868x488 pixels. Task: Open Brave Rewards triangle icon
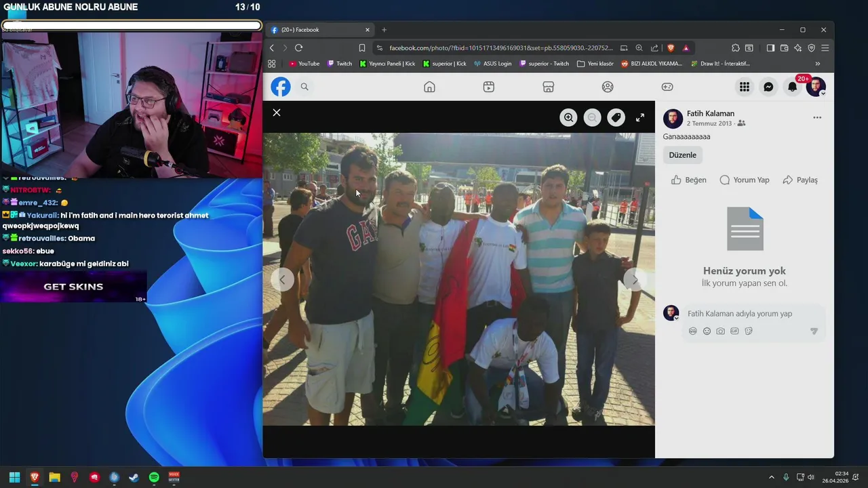tap(686, 48)
